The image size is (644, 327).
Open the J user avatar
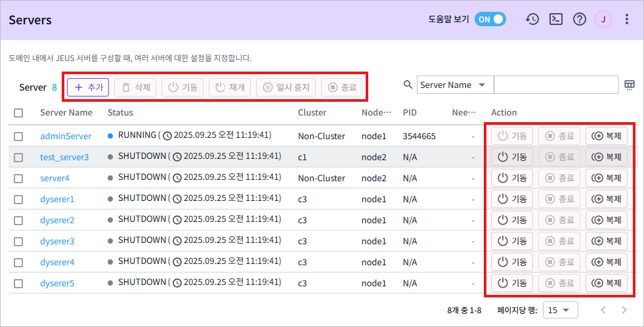(603, 19)
